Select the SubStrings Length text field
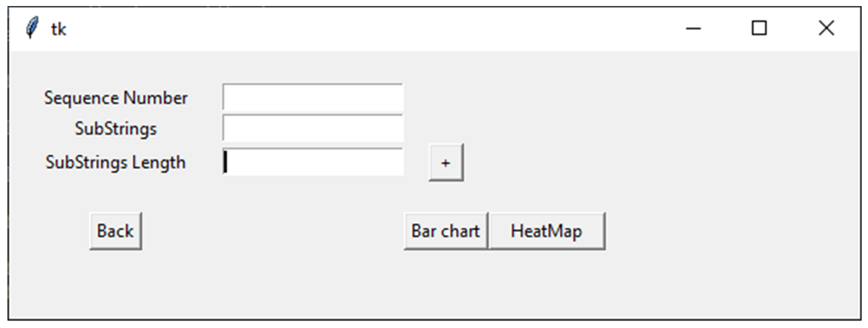The height and width of the screenshot is (328, 868). point(312,162)
